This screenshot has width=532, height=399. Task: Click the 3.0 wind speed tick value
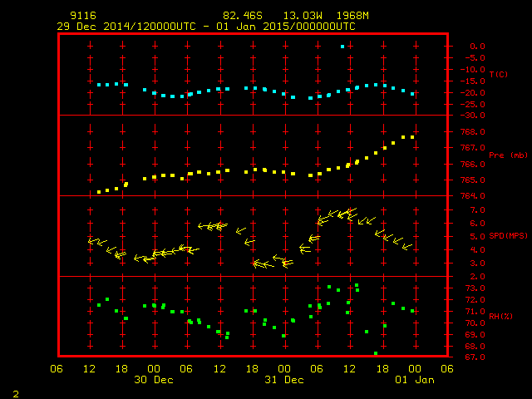click(477, 263)
